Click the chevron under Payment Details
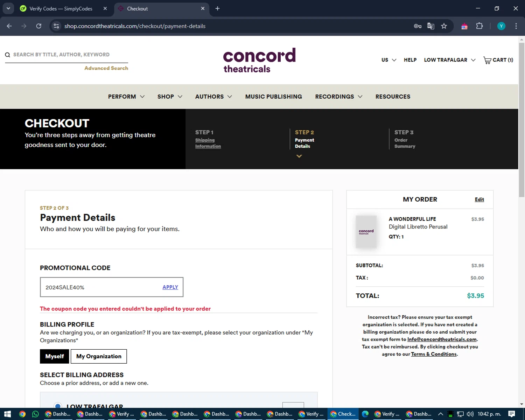525x420 pixels. [x=299, y=156]
